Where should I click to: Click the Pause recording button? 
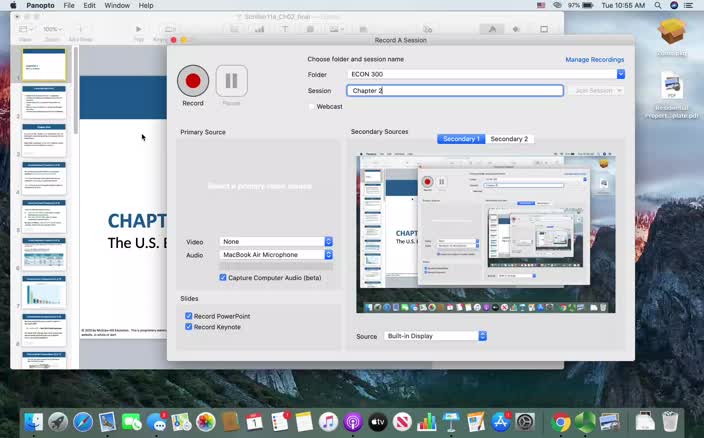231,80
